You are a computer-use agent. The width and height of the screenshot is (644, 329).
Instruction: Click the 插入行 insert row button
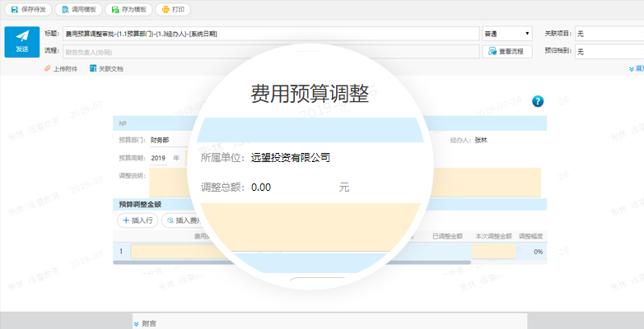click(137, 220)
